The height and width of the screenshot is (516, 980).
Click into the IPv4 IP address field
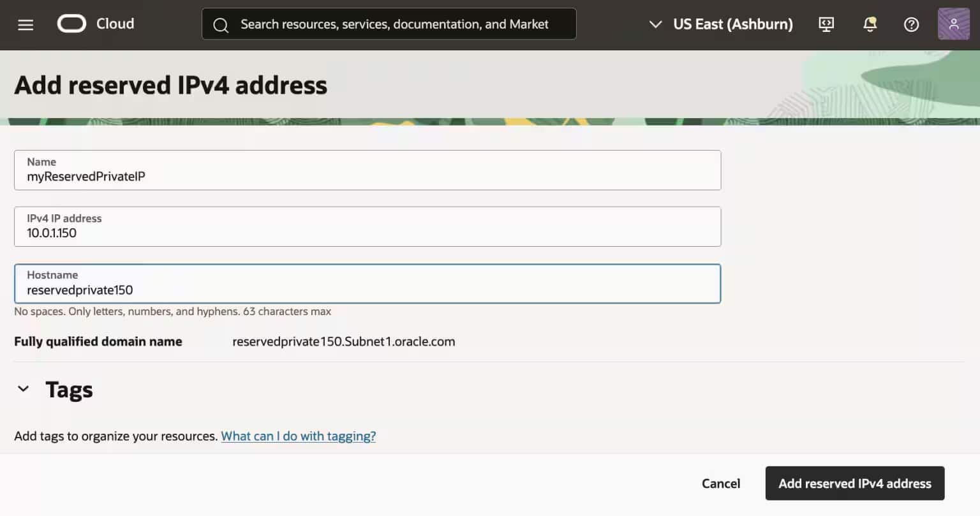point(367,226)
